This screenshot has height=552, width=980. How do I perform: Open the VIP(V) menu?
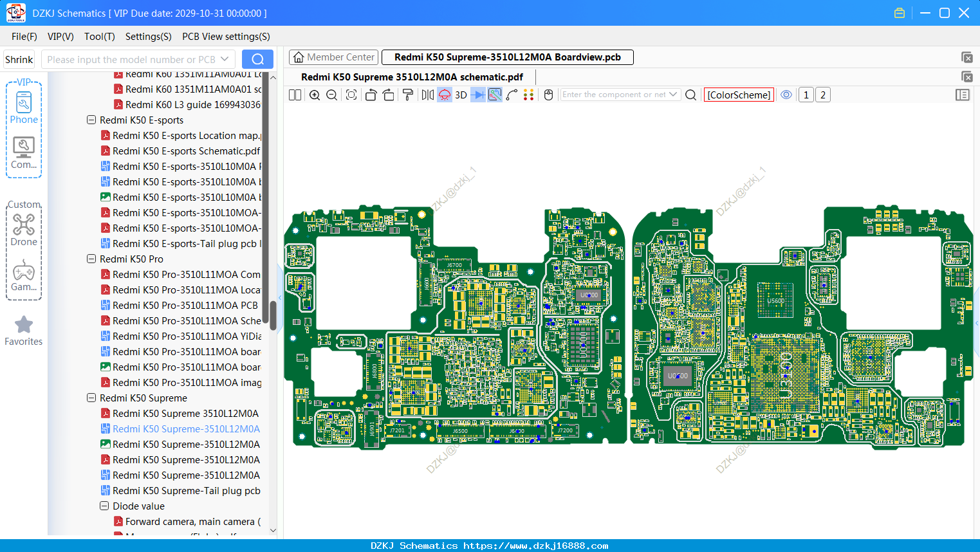coord(60,37)
